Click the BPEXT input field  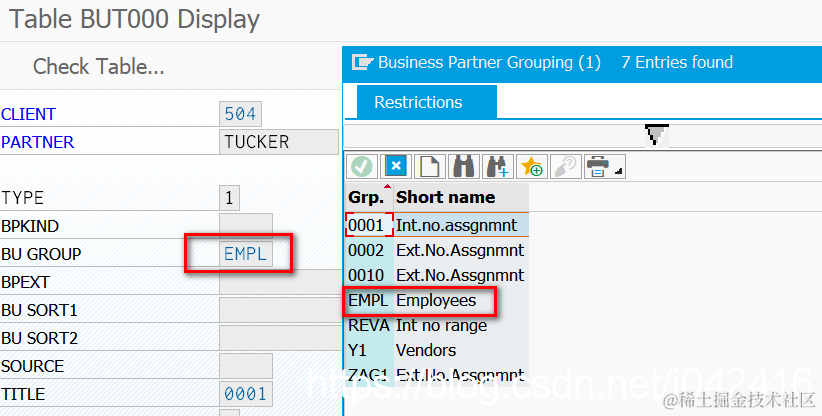coord(280,282)
